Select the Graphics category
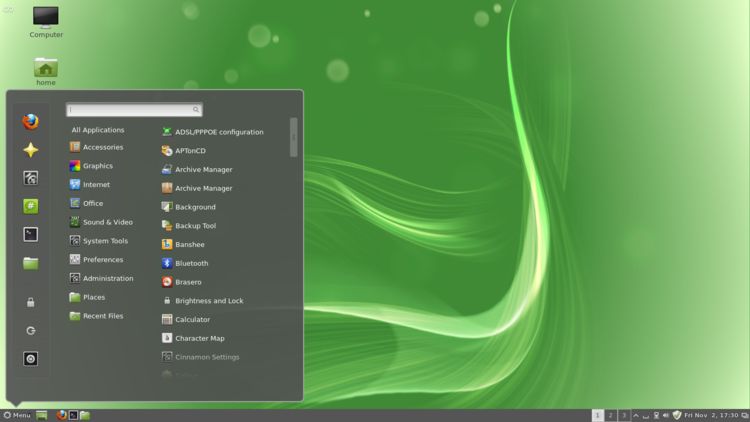Viewport: 750px width, 422px height. (x=91, y=166)
